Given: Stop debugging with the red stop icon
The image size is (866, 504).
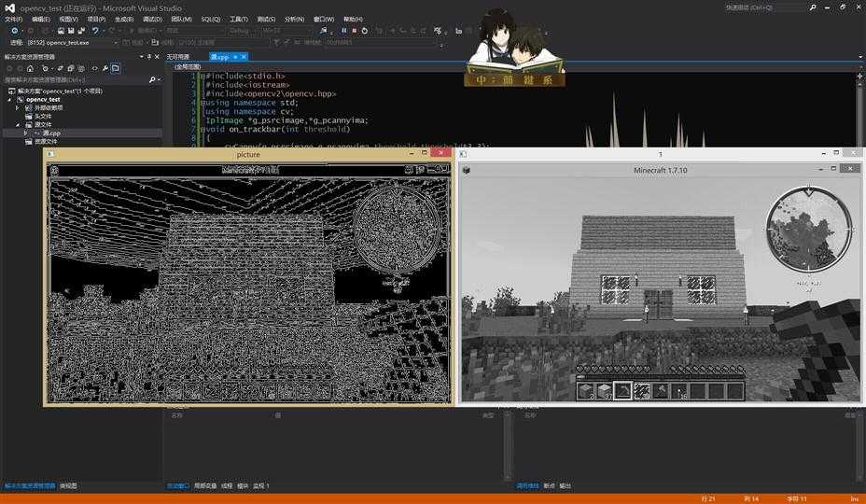Looking at the screenshot, I should (354, 31).
